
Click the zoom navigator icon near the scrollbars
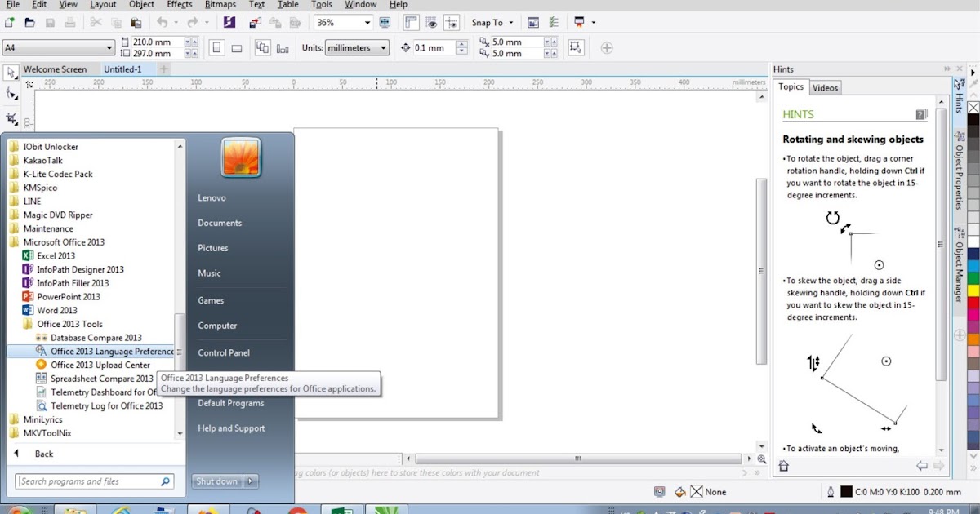(763, 459)
